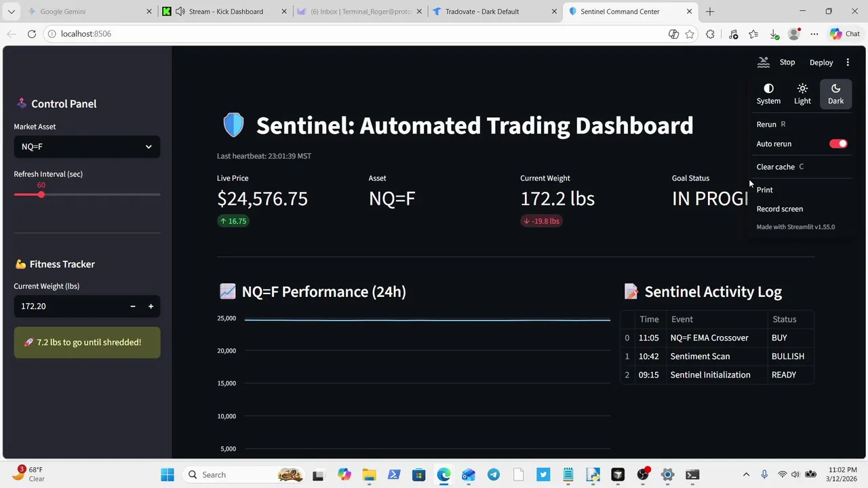Open OBS Studio from the taskbar
Viewport: 868px width, 488px height.
(642, 474)
